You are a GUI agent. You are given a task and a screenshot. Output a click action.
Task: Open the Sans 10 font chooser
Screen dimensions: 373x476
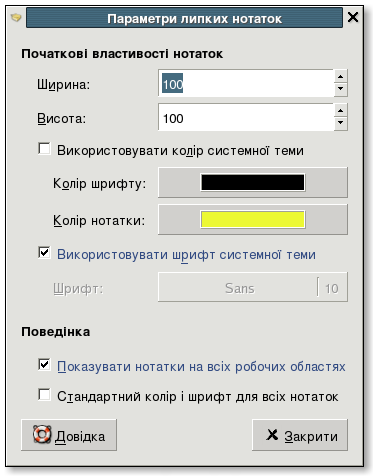coord(253,287)
